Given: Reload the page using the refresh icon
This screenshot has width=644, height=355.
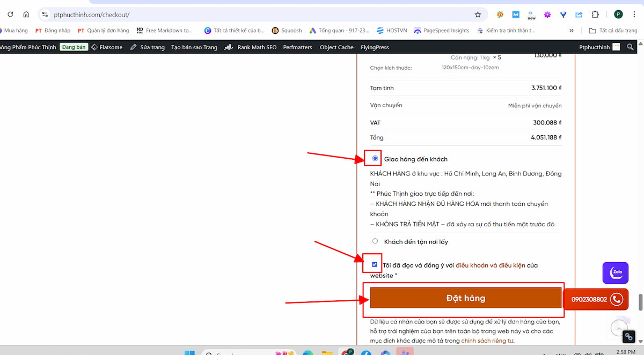Looking at the screenshot, I should click(x=10, y=14).
